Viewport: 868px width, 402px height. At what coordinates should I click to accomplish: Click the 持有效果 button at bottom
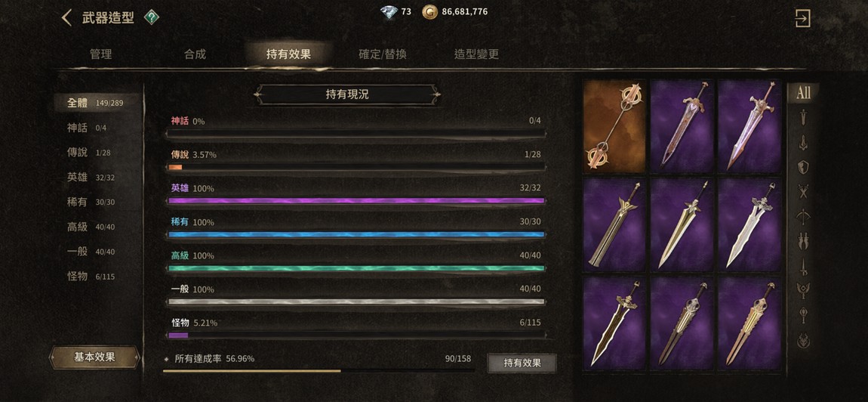(x=522, y=363)
